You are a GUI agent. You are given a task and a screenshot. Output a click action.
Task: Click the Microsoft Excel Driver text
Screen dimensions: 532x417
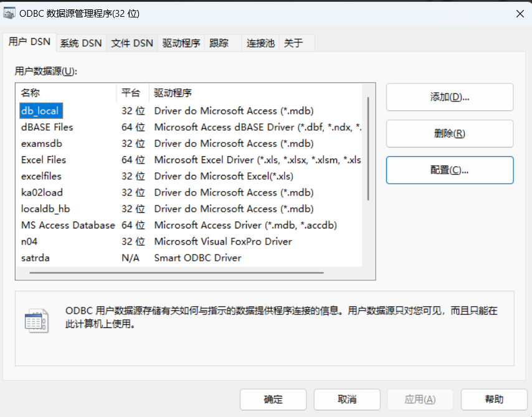click(x=257, y=160)
